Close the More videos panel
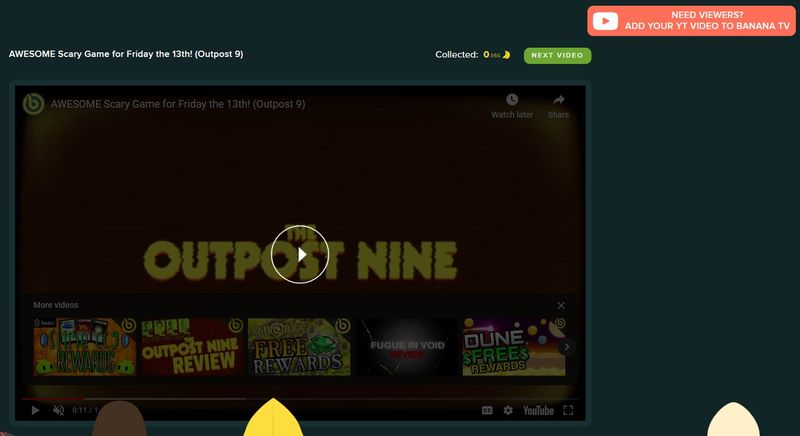Image resolution: width=800 pixels, height=436 pixels. point(561,305)
